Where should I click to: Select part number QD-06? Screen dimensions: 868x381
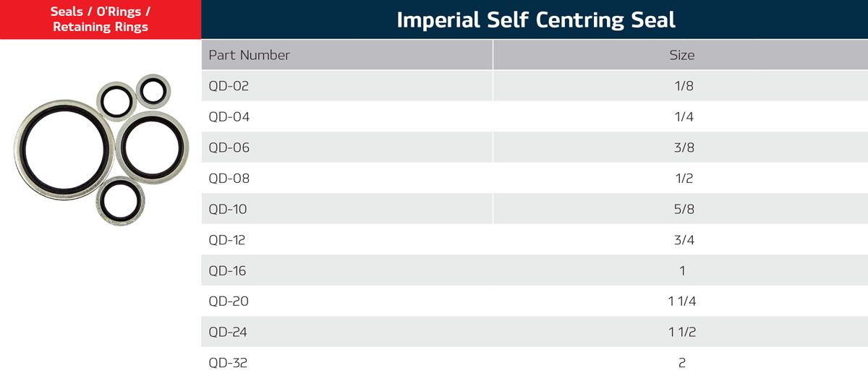coord(229,147)
